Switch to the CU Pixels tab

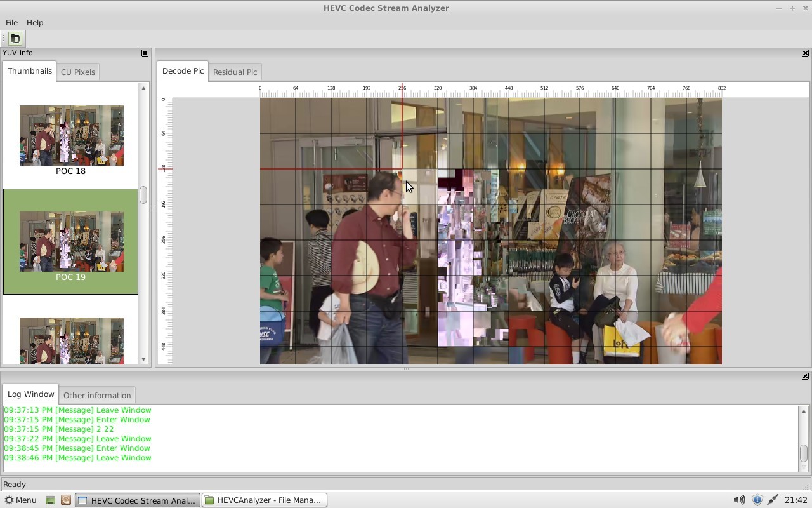pyautogui.click(x=77, y=72)
